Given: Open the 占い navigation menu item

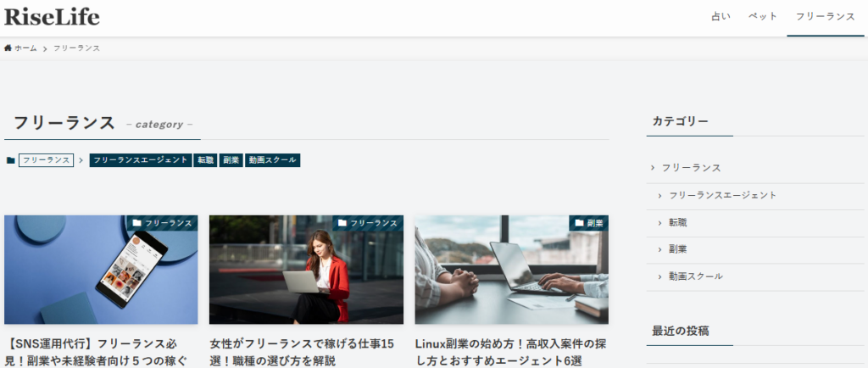Looking at the screenshot, I should 720,17.
